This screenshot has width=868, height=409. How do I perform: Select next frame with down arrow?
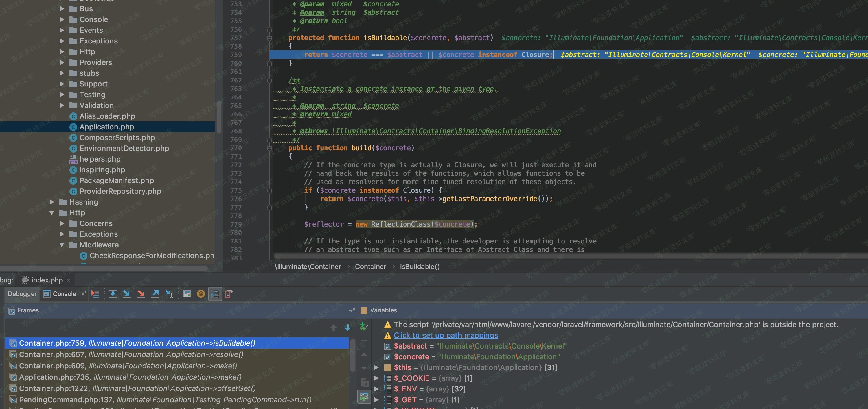pyautogui.click(x=347, y=328)
